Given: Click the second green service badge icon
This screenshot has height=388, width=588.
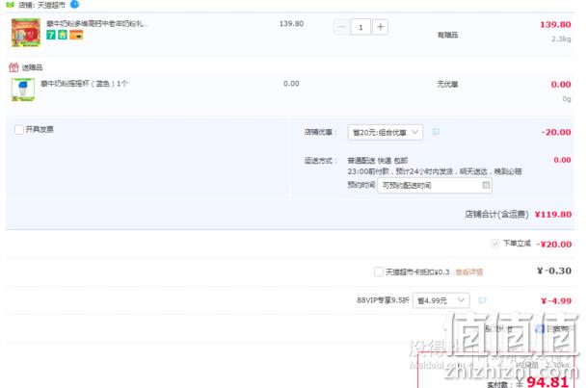Looking at the screenshot, I should pyautogui.click(x=63, y=35).
